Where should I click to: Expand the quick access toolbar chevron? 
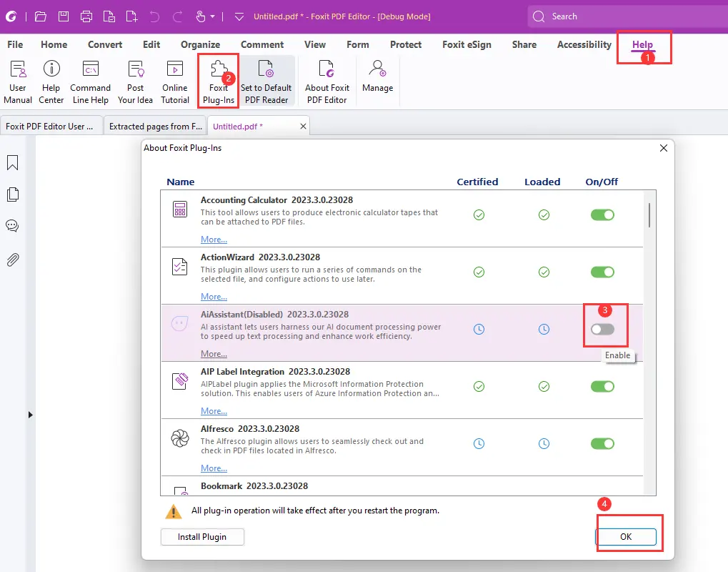click(x=239, y=16)
